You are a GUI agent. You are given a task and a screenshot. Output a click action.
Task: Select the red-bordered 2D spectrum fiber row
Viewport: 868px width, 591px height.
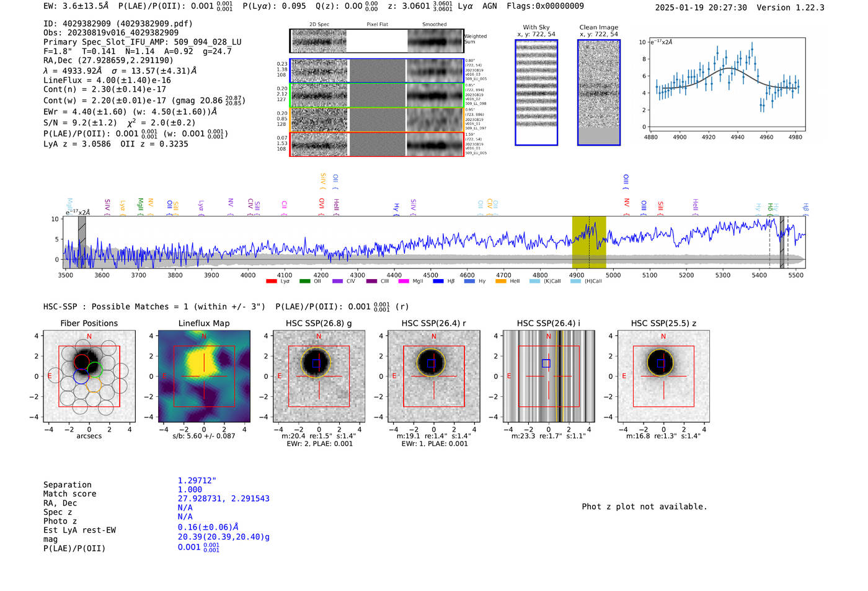pyautogui.click(x=377, y=144)
